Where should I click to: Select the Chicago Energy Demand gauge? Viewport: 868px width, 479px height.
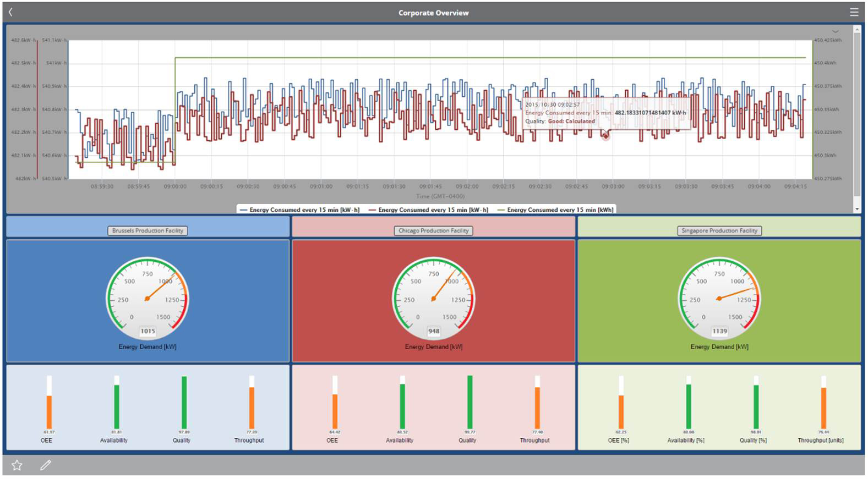click(x=434, y=299)
